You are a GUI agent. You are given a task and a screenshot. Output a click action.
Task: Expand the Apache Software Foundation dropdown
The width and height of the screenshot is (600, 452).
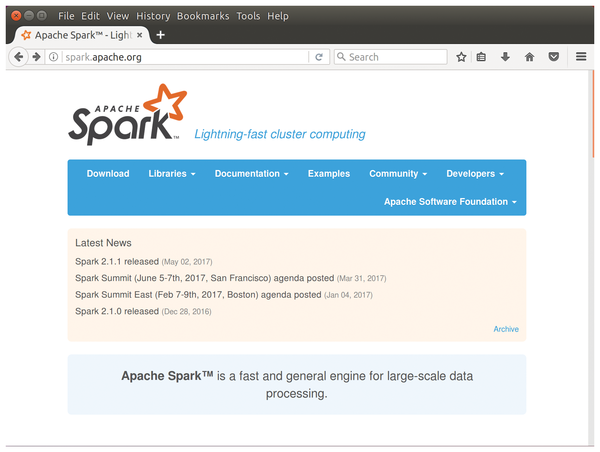pos(450,202)
